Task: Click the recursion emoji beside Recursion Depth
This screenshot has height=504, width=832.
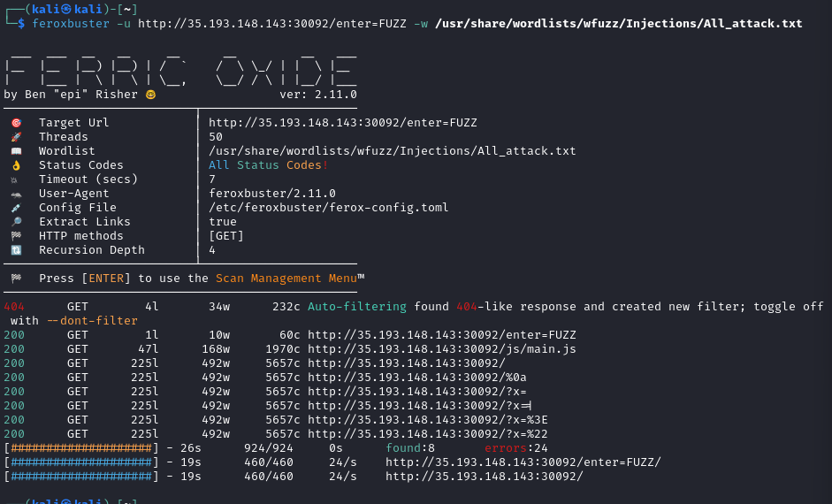Action: pos(17,250)
